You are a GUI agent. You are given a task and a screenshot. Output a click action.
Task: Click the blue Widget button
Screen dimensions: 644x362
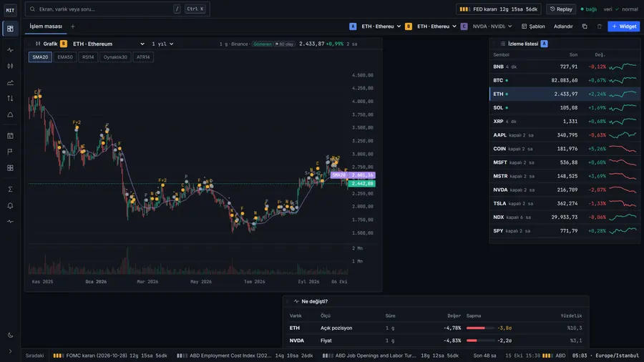click(623, 26)
